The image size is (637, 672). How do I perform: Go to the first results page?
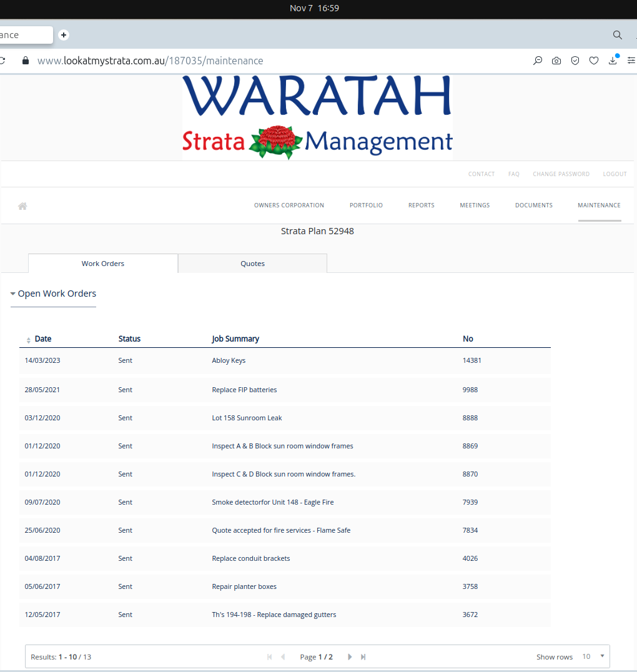(270, 657)
